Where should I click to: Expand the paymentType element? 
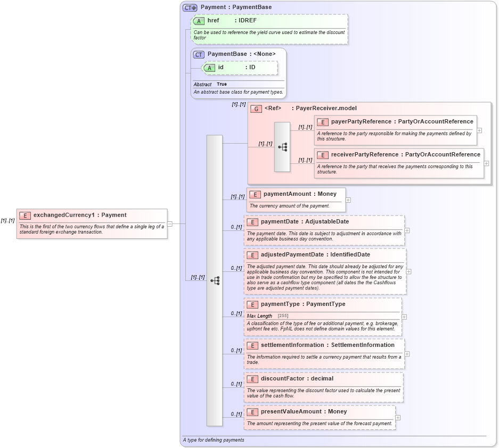click(x=404, y=317)
